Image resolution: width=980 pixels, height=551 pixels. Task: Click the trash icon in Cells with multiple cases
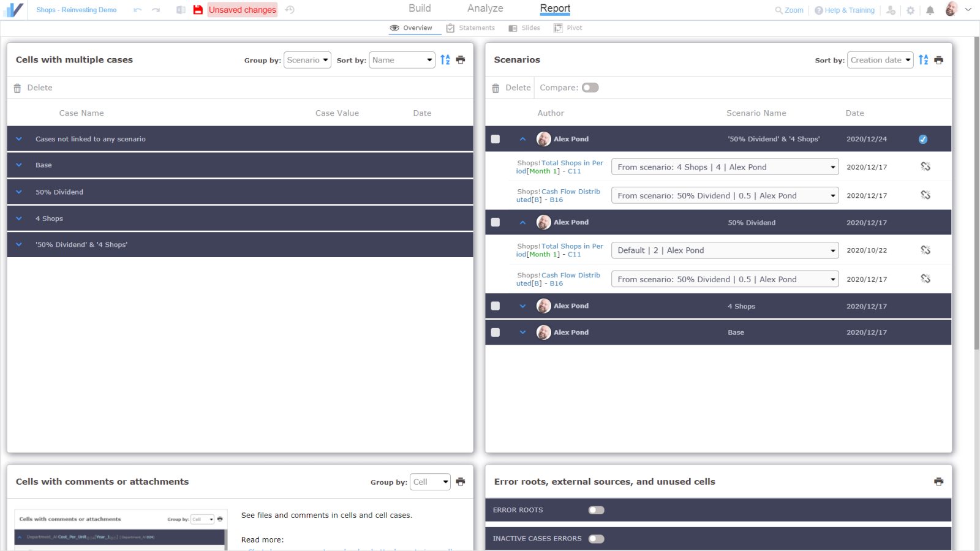(x=17, y=88)
